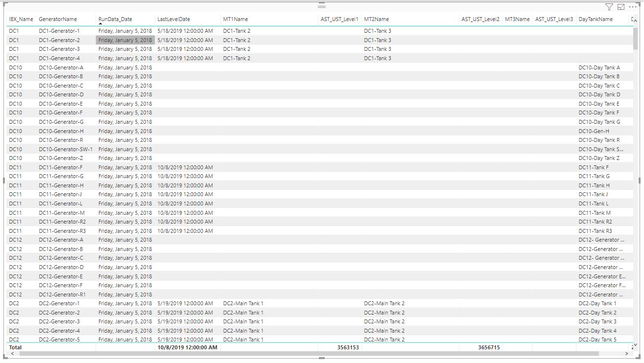
Task: Click the MT3Name column header
Action: (517, 19)
